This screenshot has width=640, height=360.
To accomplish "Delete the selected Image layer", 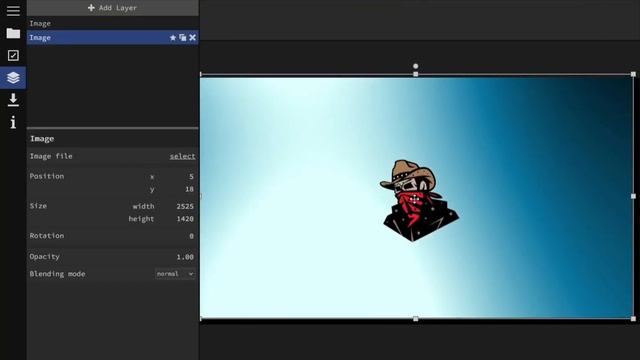I will [192, 38].
